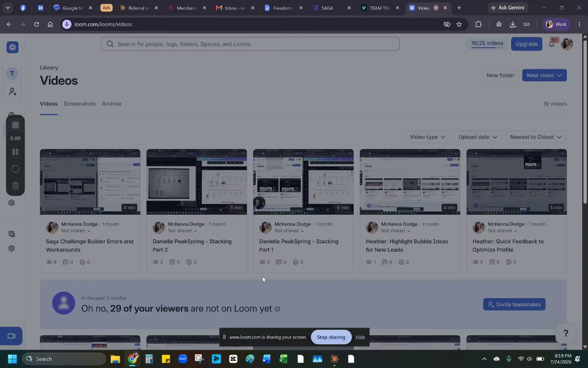Open the Windows Start menu
588x368 pixels.
tap(12, 359)
